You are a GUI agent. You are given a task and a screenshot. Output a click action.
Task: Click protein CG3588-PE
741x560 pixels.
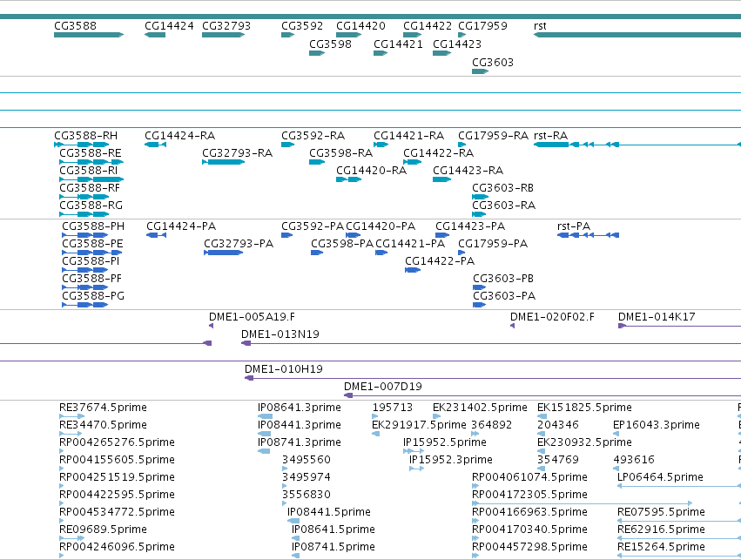(x=91, y=253)
